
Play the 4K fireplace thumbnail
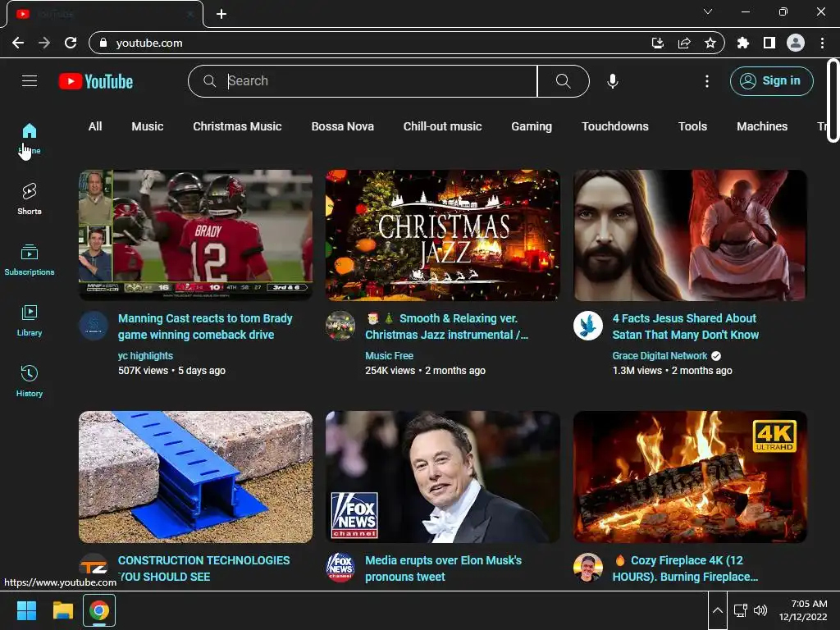pyautogui.click(x=690, y=477)
